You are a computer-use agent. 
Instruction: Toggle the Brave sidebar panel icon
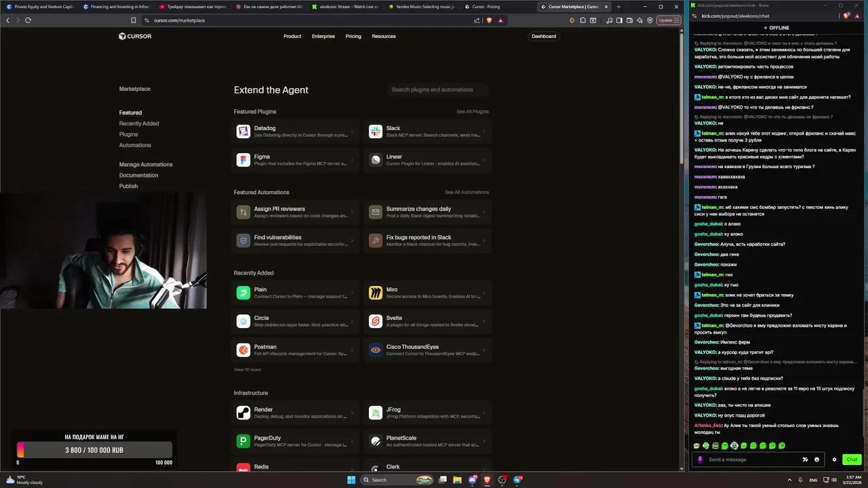point(619,20)
